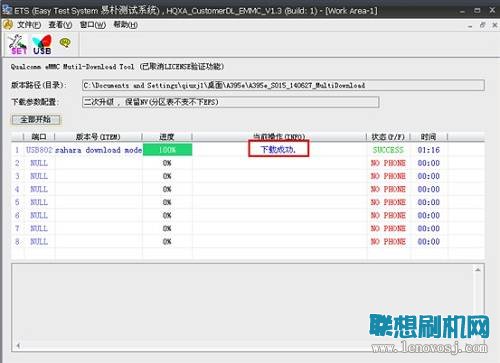The width and height of the screenshot is (500, 363).
Task: Open the 帮助(H) menu
Action: 125,25
